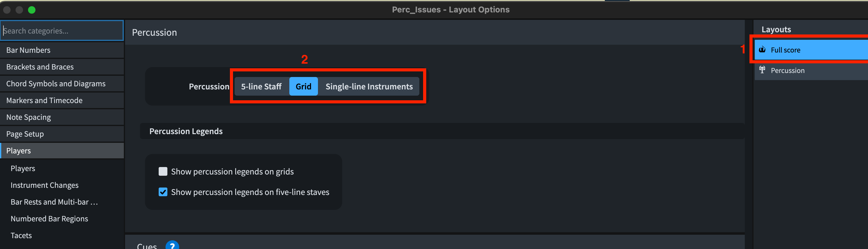Click the full score layout icon
868x249 pixels.
click(762, 50)
